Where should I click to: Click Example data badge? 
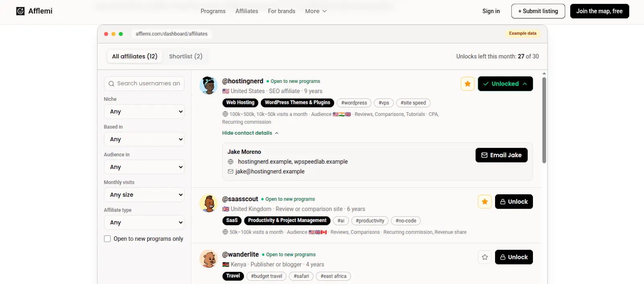[x=522, y=33]
